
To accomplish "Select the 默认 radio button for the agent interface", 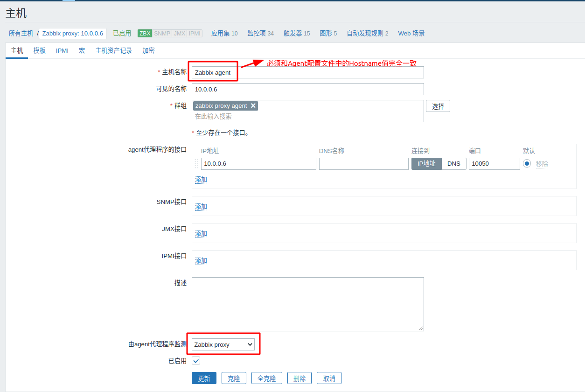I will (527, 164).
